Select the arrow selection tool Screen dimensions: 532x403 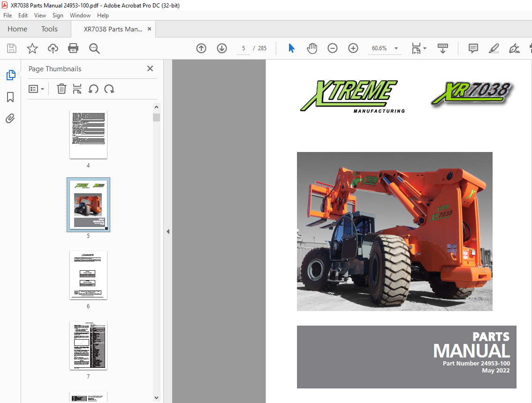(291, 48)
